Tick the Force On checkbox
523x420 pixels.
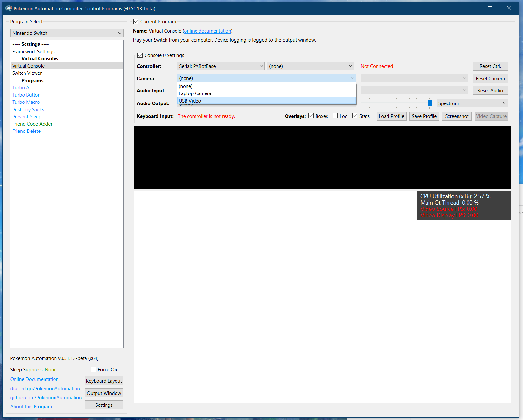tap(94, 369)
